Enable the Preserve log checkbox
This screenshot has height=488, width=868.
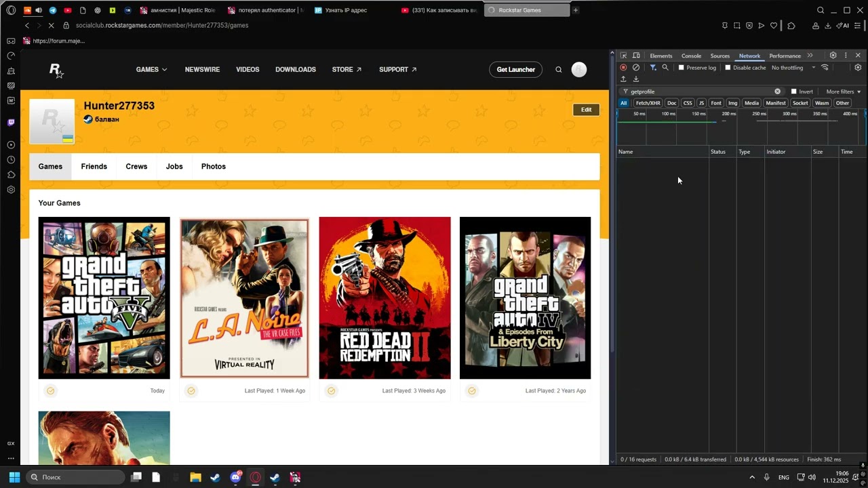tap(682, 68)
